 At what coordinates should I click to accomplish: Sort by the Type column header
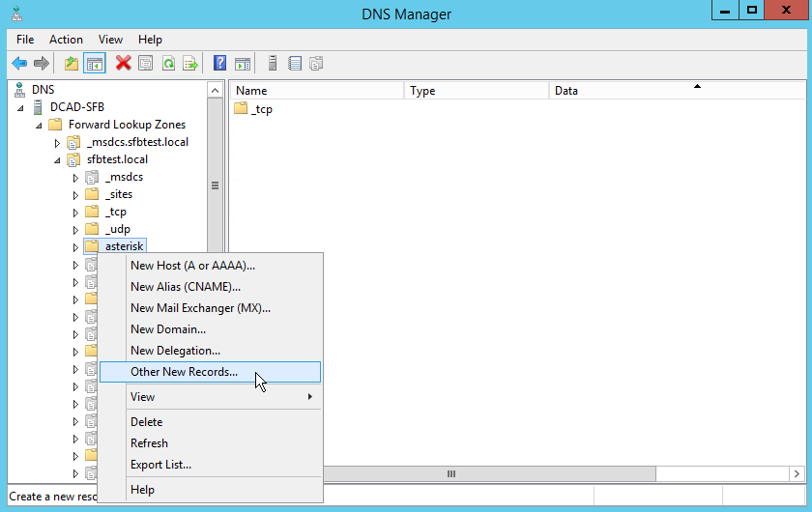pyautogui.click(x=477, y=91)
